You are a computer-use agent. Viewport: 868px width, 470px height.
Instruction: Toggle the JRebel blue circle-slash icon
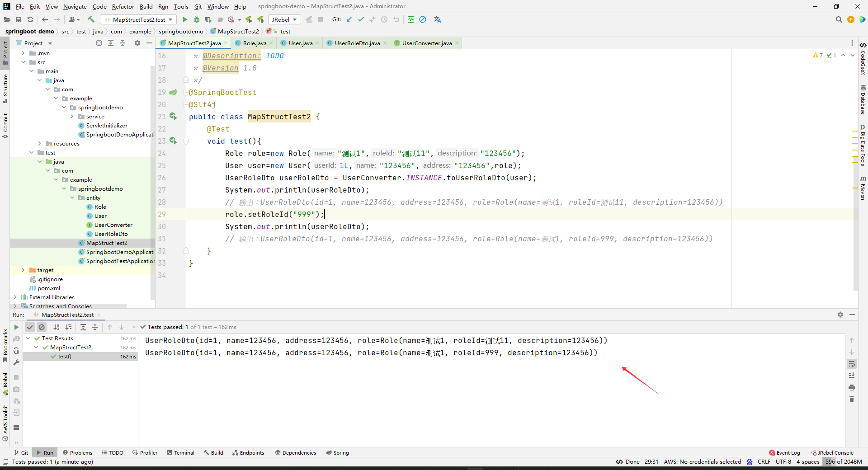[423, 19]
